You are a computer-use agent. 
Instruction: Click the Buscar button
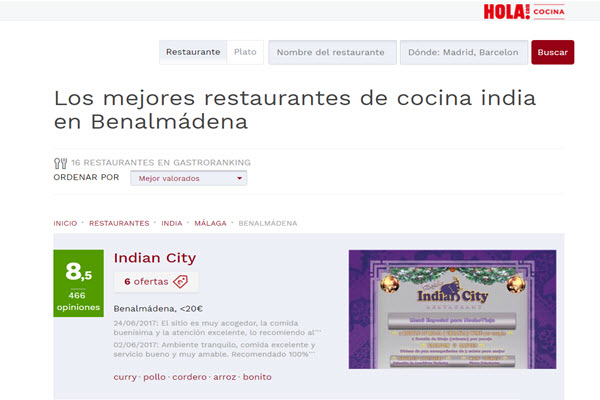coord(553,52)
